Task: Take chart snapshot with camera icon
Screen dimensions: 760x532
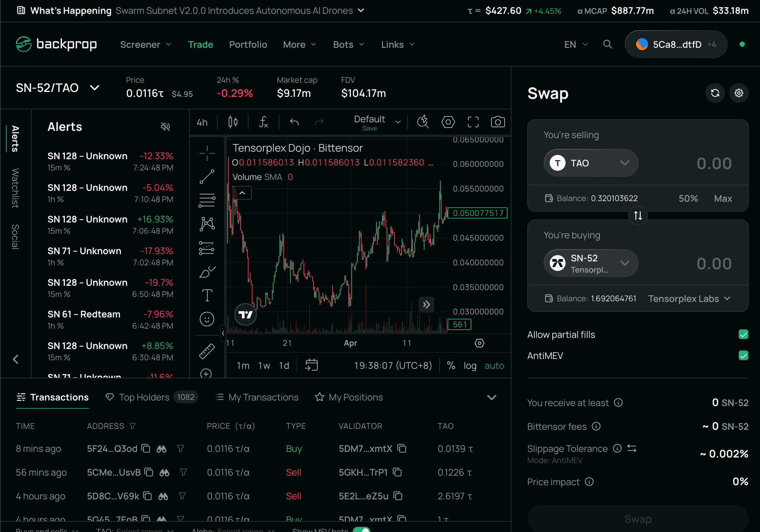Action: [x=498, y=122]
